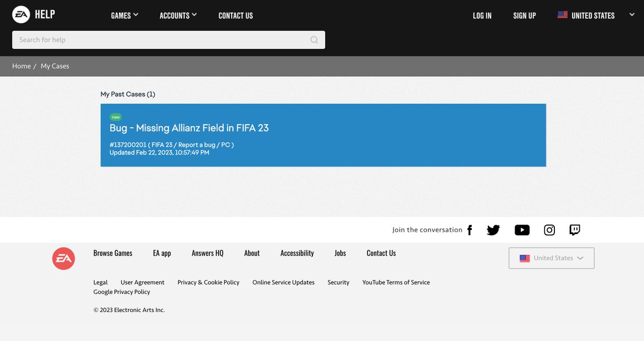The height and width of the screenshot is (341, 644).
Task: Open Browse Games footer link
Action: pos(113,253)
